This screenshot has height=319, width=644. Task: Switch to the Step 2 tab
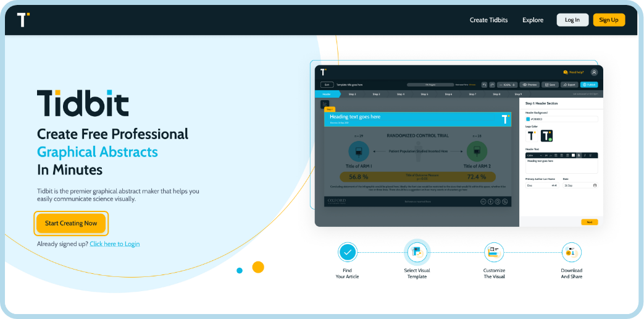[x=353, y=94]
